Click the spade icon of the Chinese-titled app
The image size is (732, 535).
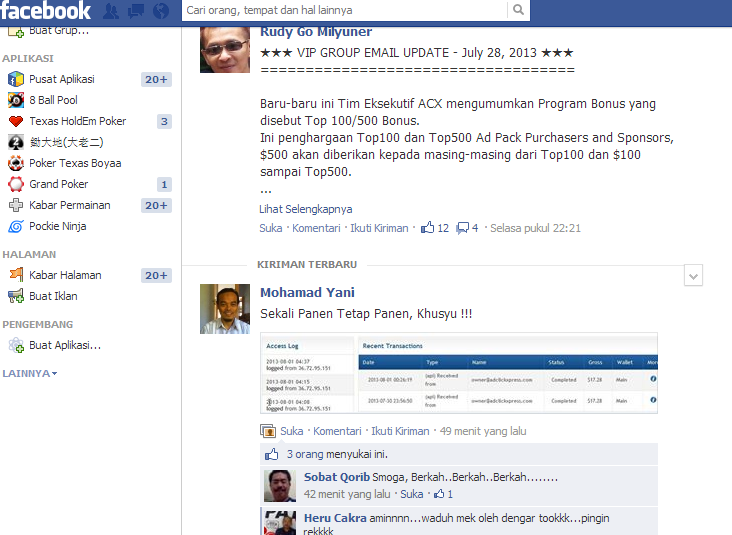[16, 142]
